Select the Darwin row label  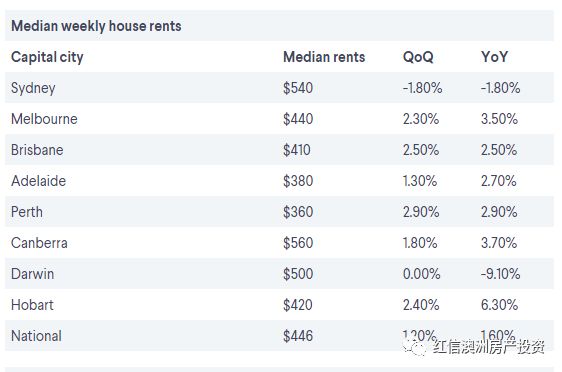click(x=33, y=274)
